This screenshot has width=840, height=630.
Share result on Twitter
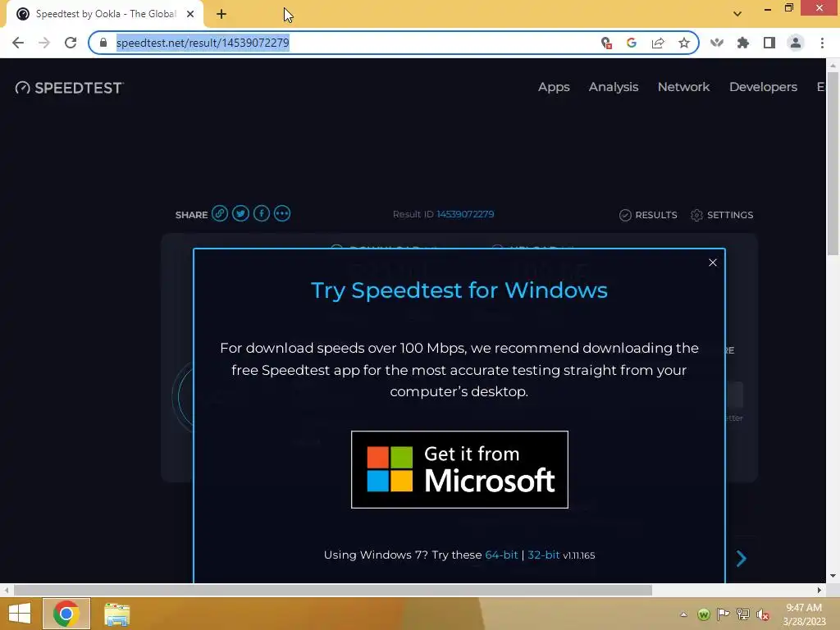[240, 214]
